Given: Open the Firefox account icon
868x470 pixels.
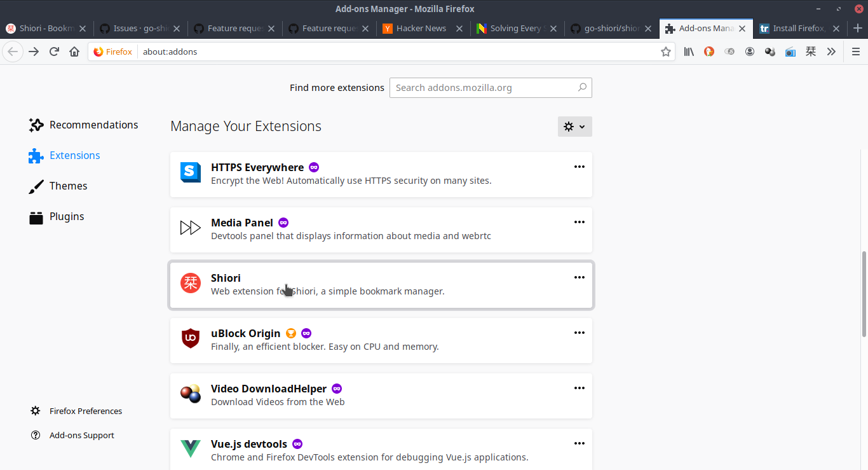Looking at the screenshot, I should 750,52.
